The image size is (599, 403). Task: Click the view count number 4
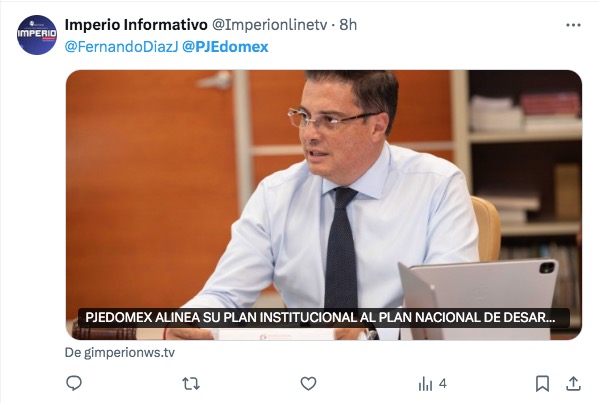pos(442,383)
